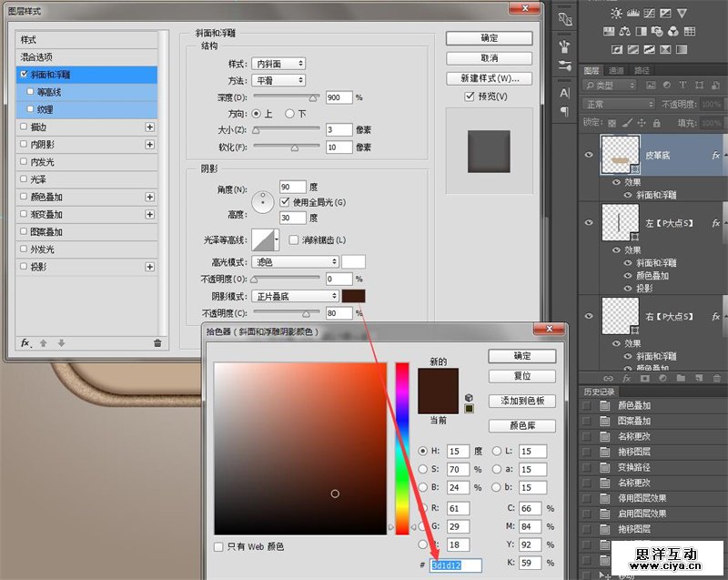Switch to the 路径 tab
Image resolution: width=728 pixels, height=580 pixels.
642,70
